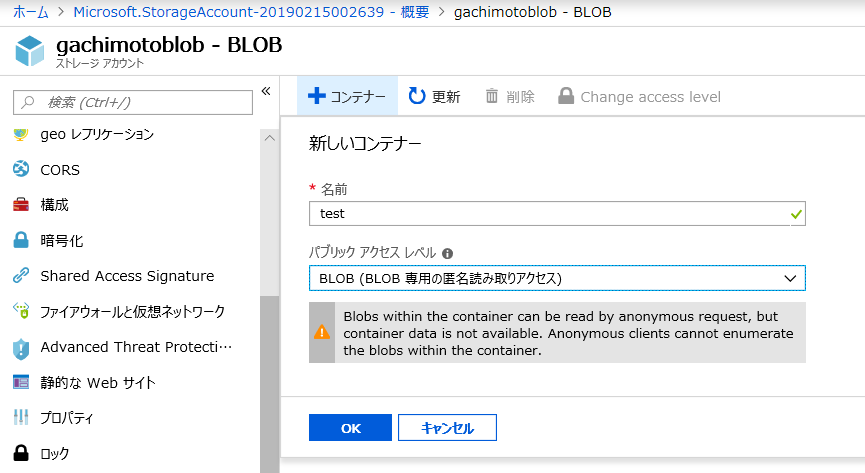
Task: Click the geo replication globe icon
Action: pyautogui.click(x=20, y=134)
